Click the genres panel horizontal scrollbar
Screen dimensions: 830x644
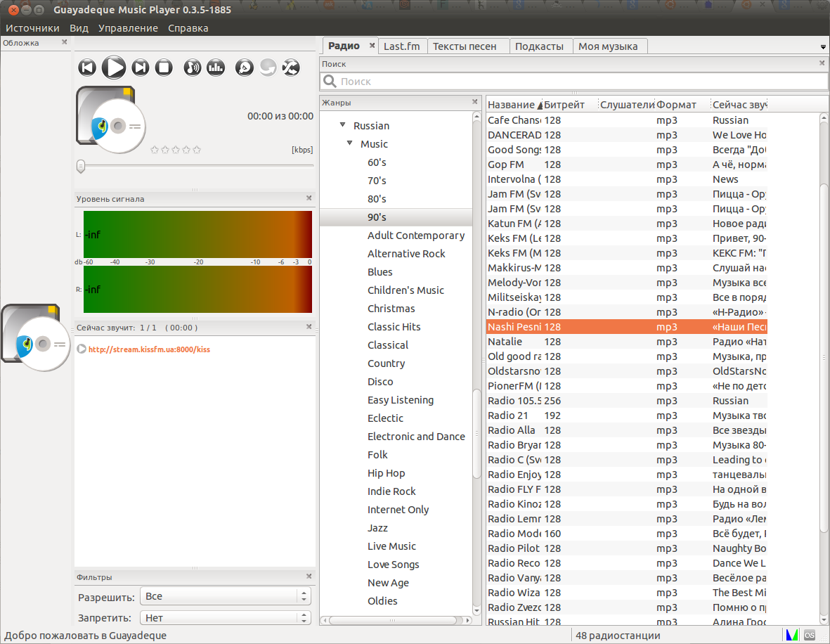tap(392, 619)
